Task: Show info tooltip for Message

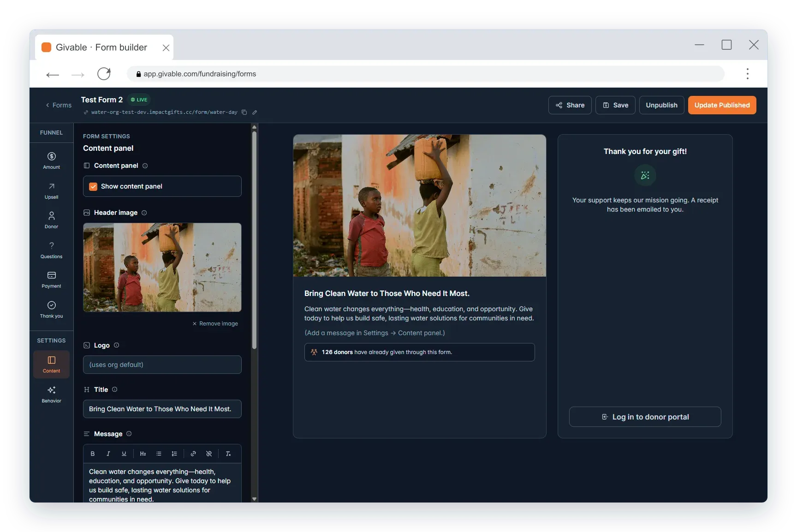Action: pyautogui.click(x=129, y=433)
